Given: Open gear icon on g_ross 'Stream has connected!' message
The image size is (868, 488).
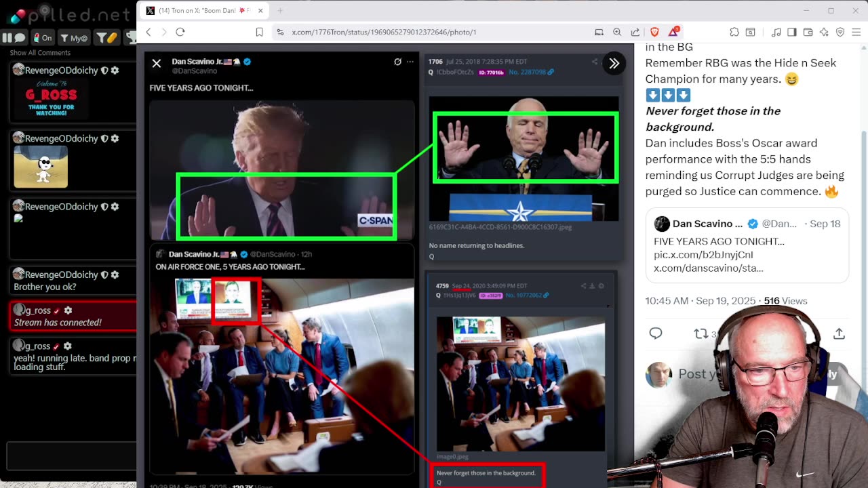Looking at the screenshot, I should 68,310.
